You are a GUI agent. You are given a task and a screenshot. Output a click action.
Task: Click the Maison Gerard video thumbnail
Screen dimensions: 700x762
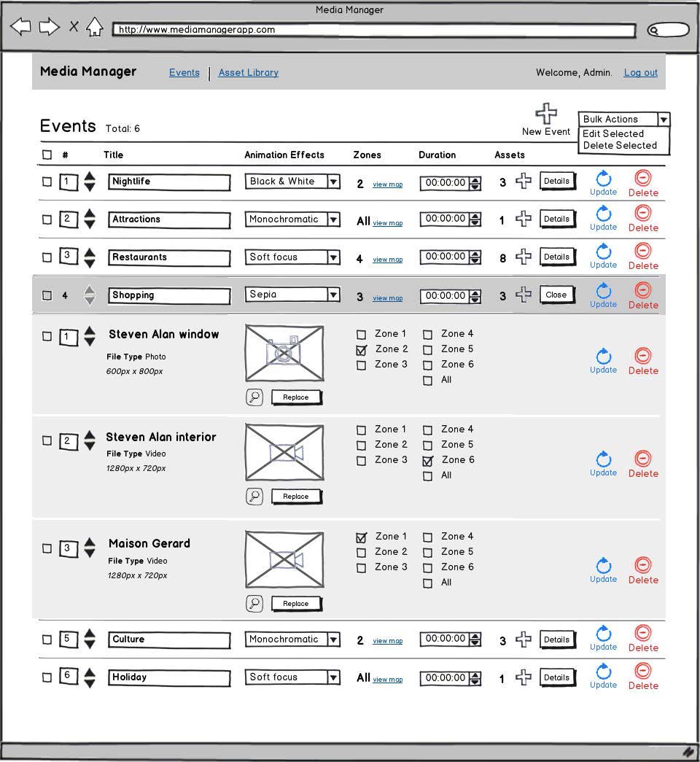[284, 560]
